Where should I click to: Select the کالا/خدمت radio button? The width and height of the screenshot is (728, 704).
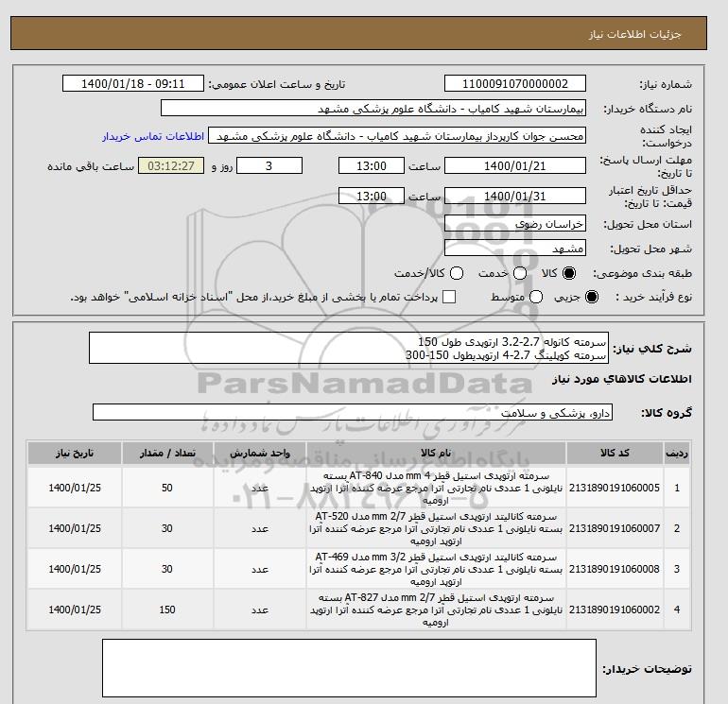point(457,273)
